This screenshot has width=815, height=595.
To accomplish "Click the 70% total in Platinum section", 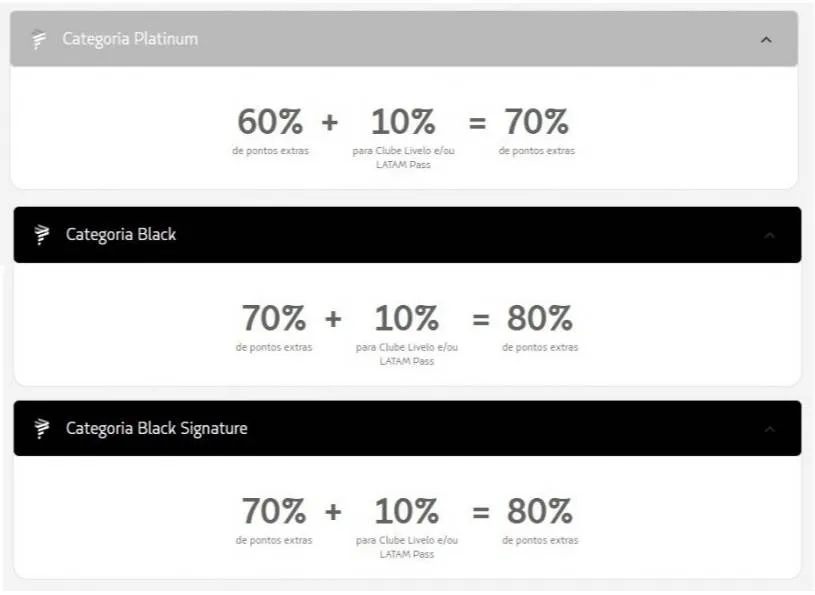I will coord(536,123).
